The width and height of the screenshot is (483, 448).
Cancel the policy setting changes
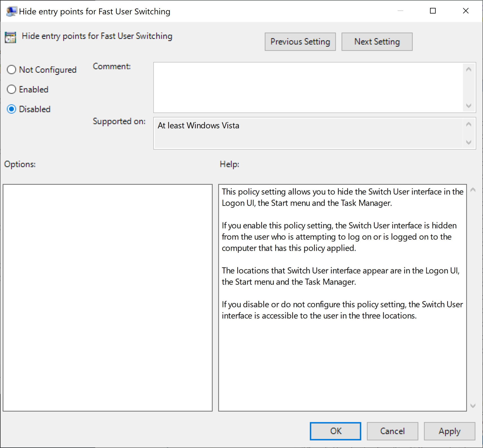tap(392, 431)
